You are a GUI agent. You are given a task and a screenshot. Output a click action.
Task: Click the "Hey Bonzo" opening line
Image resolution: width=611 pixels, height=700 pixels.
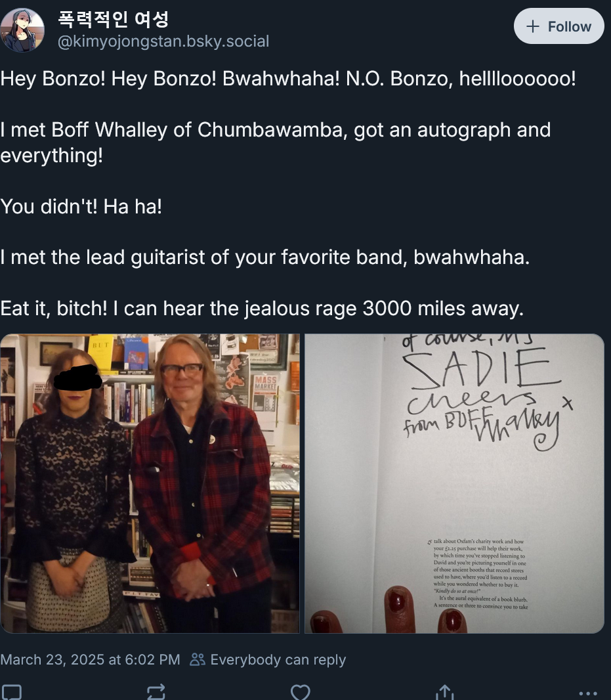288,79
